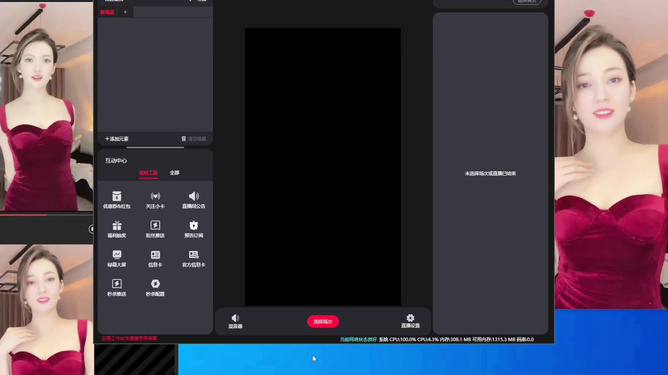Add a new scene with plus tab
The image size is (668, 375).
coord(125,12)
